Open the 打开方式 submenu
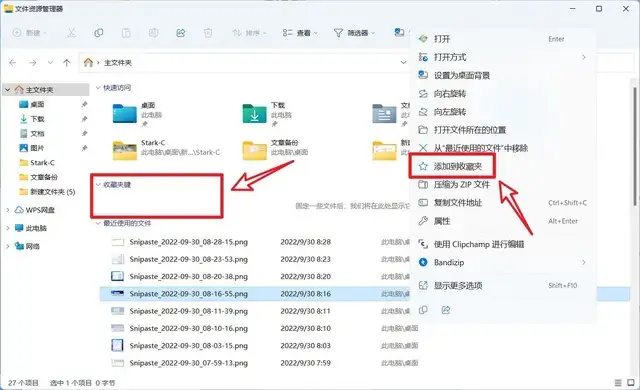Image resolution: width=640 pixels, height=390 pixels. (x=502, y=57)
